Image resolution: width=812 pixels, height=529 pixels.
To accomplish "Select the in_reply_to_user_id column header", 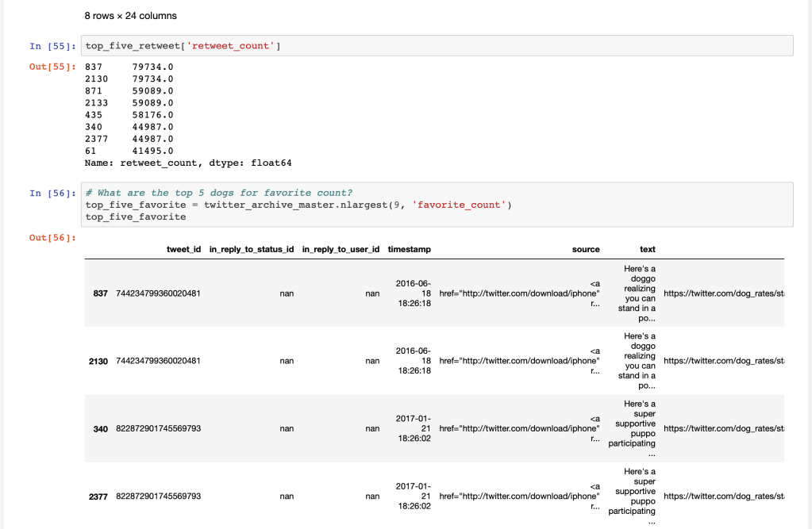I will pos(341,250).
